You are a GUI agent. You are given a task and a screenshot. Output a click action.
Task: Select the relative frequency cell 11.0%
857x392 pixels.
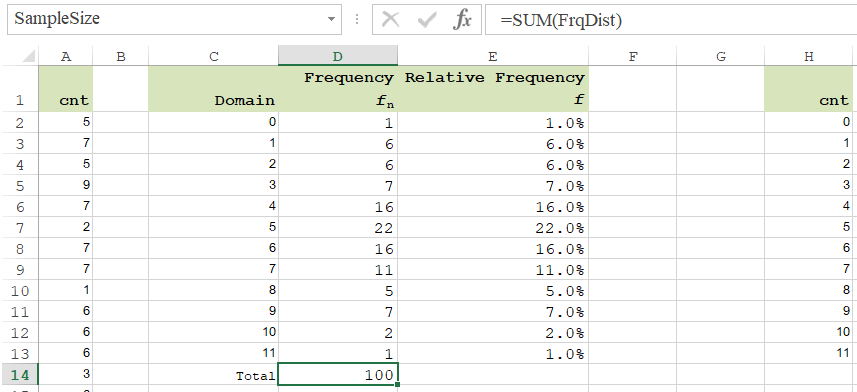click(493, 270)
